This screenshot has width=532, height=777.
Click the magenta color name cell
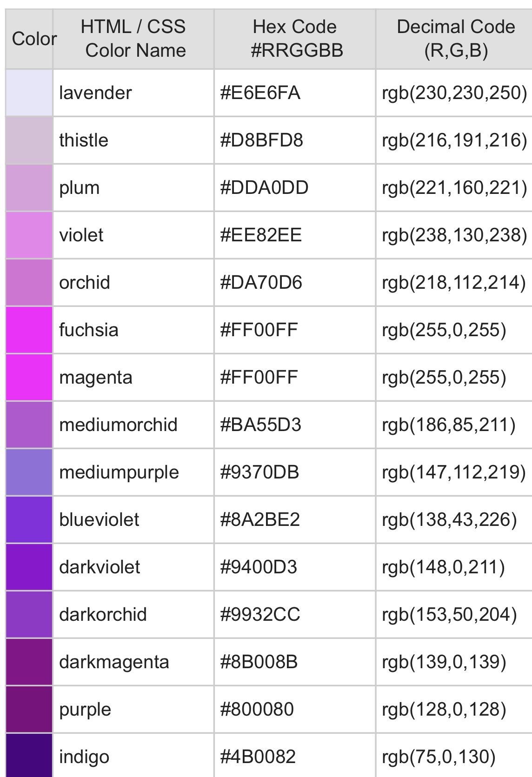click(x=133, y=377)
